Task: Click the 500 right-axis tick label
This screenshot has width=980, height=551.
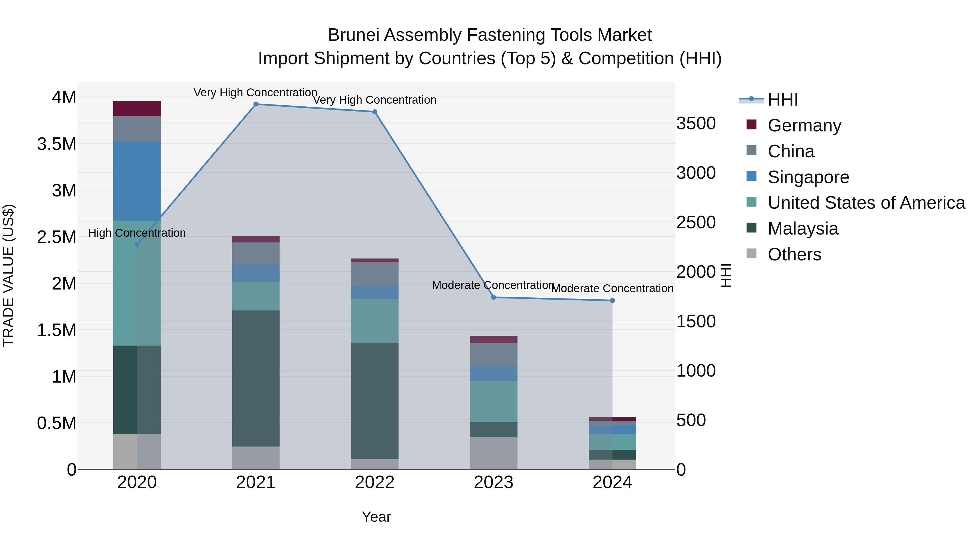Action: [x=691, y=420]
